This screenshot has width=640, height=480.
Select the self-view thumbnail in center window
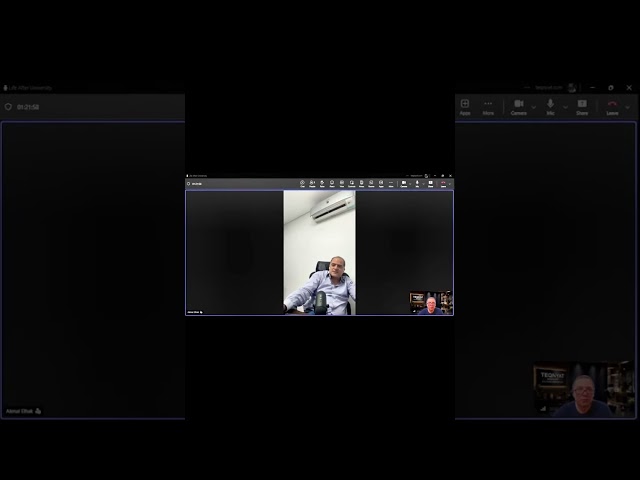tap(431, 302)
